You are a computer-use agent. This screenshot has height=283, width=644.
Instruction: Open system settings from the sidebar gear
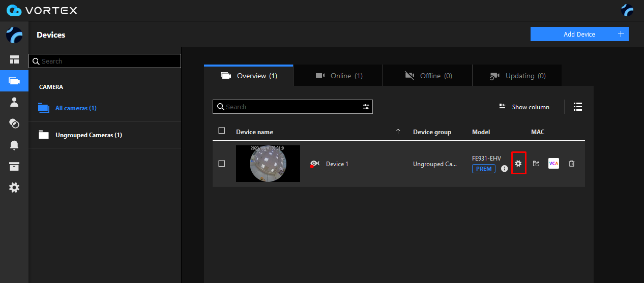click(x=14, y=188)
